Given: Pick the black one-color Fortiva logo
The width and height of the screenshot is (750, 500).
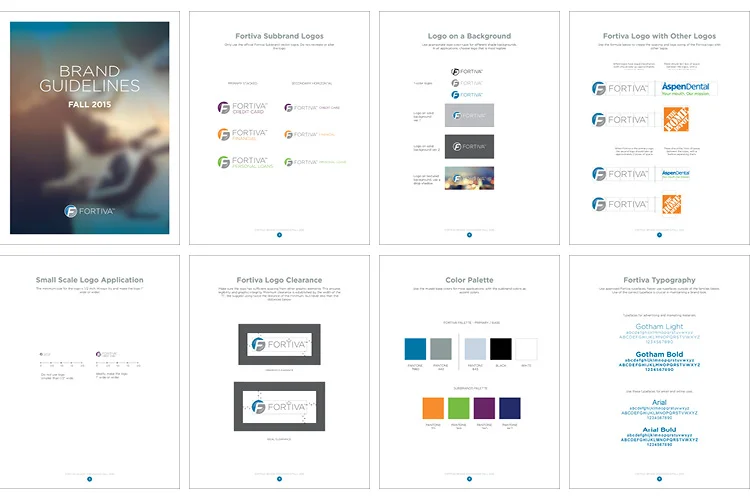Looking at the screenshot, I should pos(467,72).
